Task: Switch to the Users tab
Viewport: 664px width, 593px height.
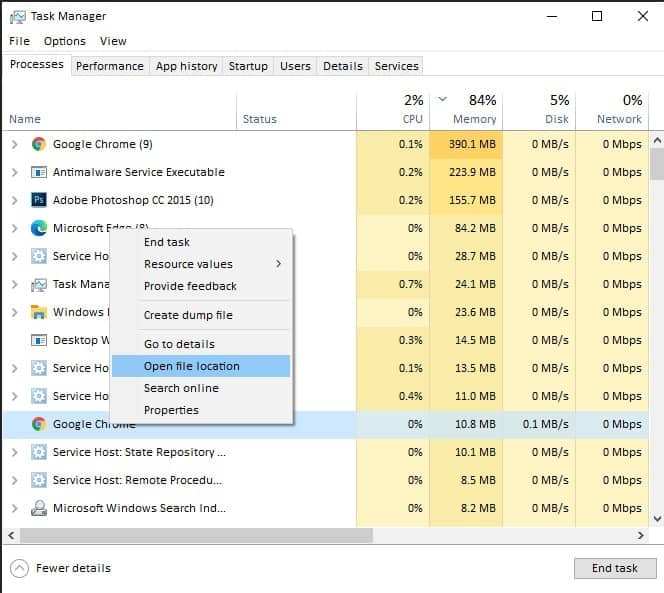Action: [x=295, y=66]
